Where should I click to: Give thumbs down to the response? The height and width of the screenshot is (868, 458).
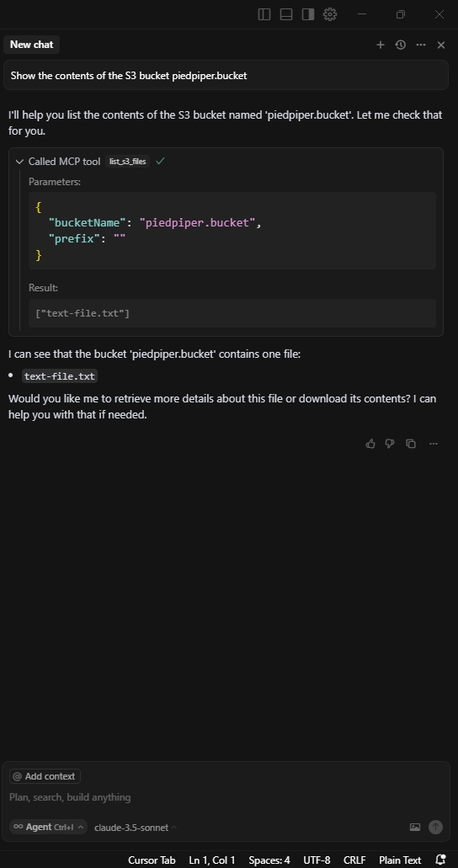390,444
